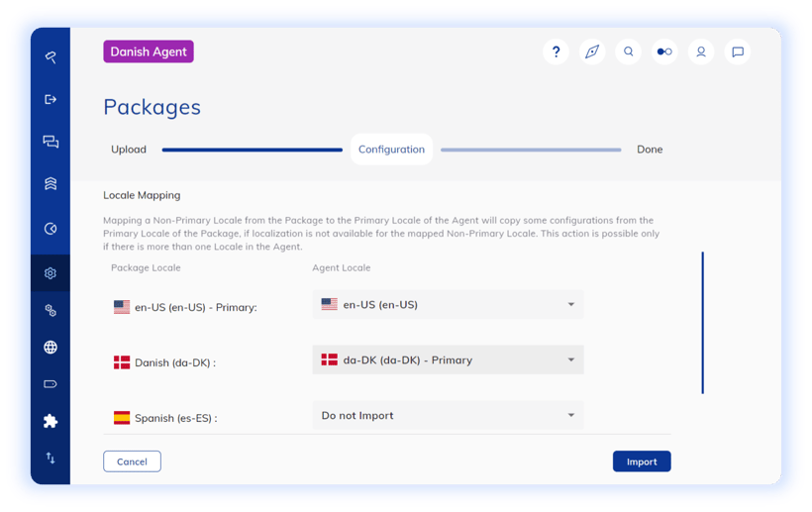Open the chat conversations sidebar icon
Viewport: 812px width, 512px height.
pos(51,142)
